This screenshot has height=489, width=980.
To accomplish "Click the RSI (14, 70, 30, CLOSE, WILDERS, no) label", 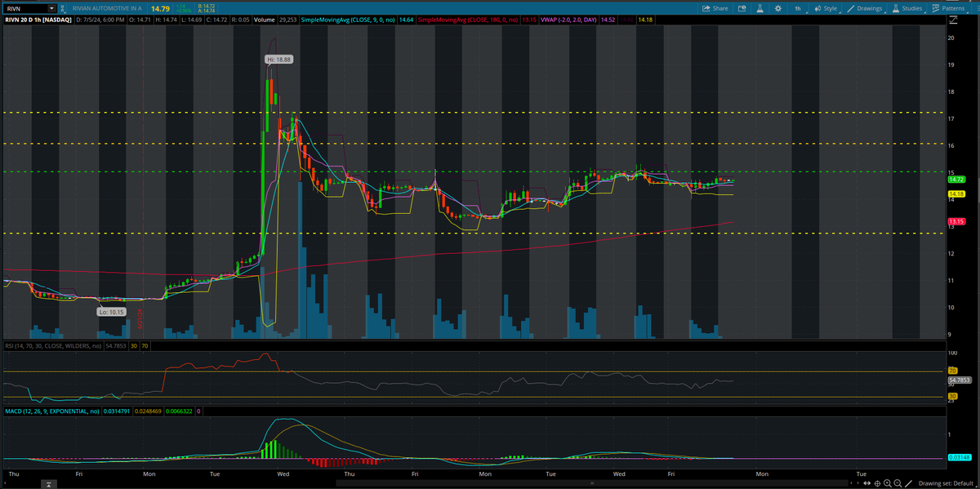I will 52,346.
